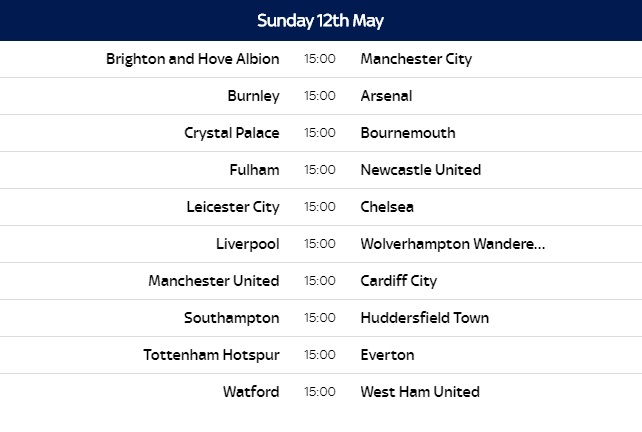Click Manchester United in the fixtures
The image size is (642, 432).
214,281
